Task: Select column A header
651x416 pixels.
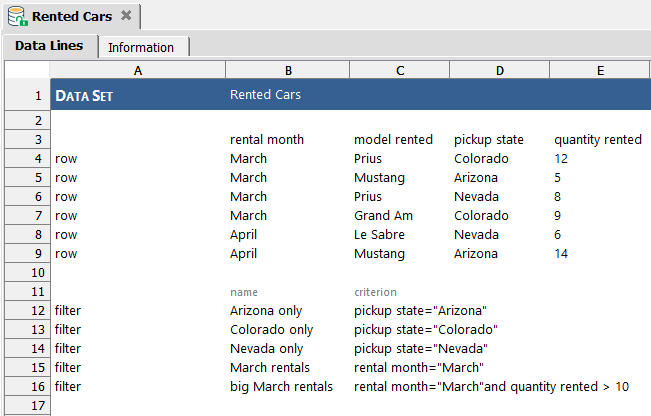Action: (x=138, y=70)
